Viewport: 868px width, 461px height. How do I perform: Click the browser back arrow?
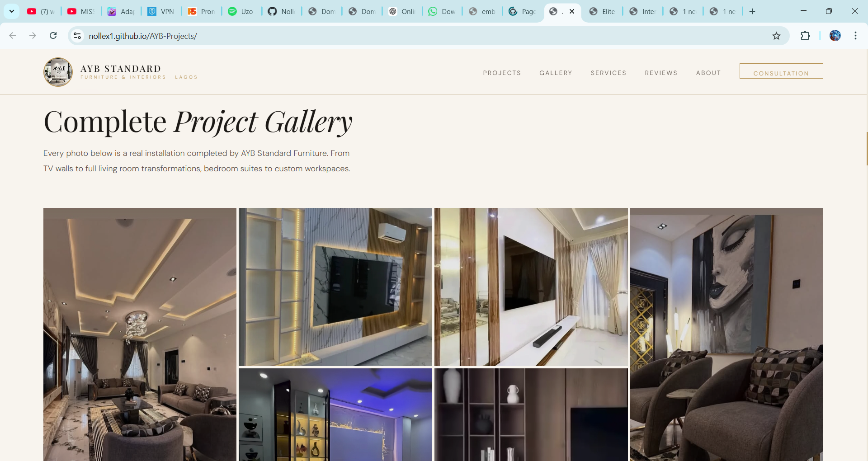[x=13, y=36]
